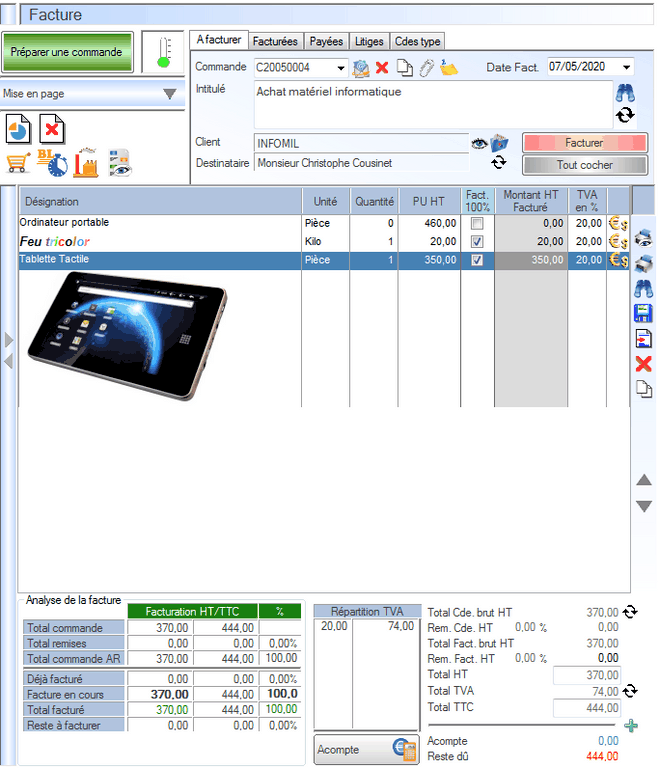This screenshot has height=768, width=659.
Task: Click the save floppy disk icon
Action: click(645, 313)
